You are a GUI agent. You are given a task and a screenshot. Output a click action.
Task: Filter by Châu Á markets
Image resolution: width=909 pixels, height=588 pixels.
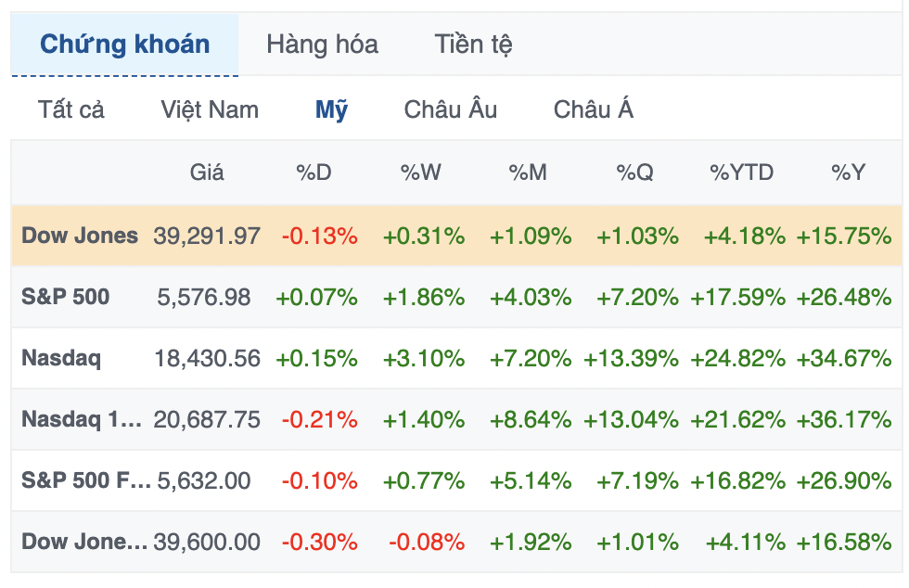[593, 109]
